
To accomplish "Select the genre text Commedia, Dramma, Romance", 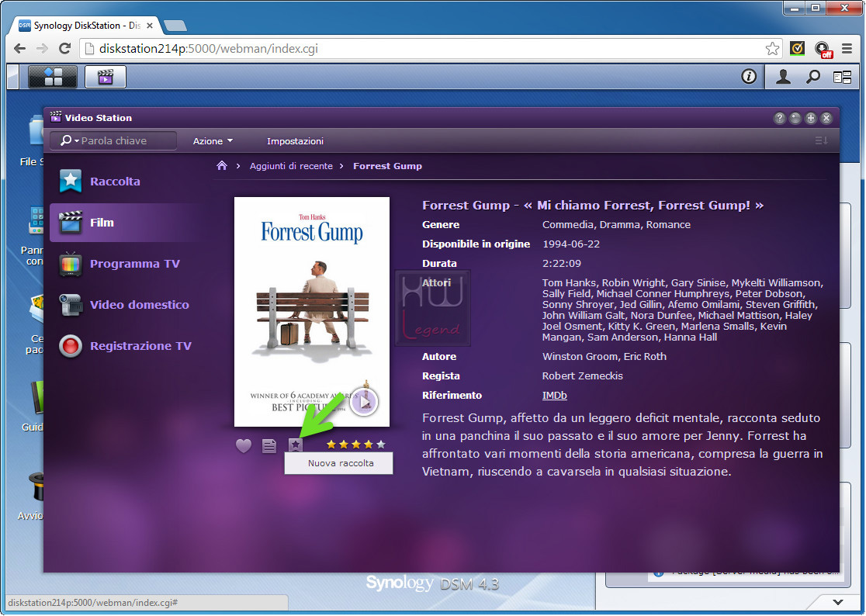I will click(616, 225).
